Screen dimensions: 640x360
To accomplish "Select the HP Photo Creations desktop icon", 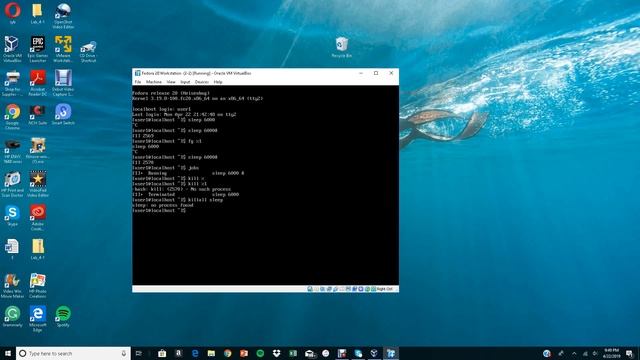I will point(38,285).
